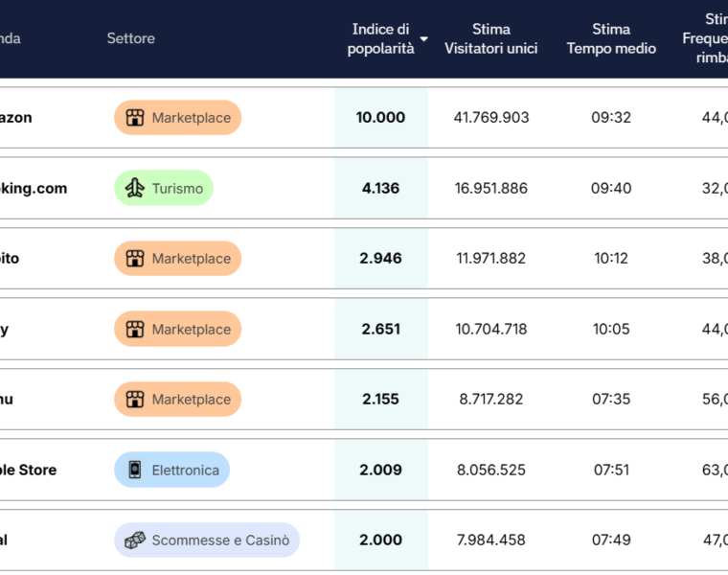Click popularity index value 2.946
The width and height of the screenshot is (728, 575).
380,258
